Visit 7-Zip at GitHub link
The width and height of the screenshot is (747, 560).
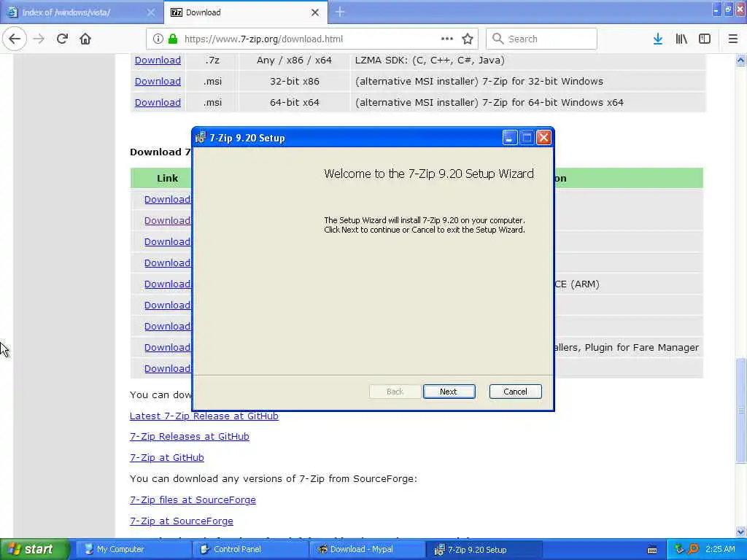pyautogui.click(x=167, y=458)
